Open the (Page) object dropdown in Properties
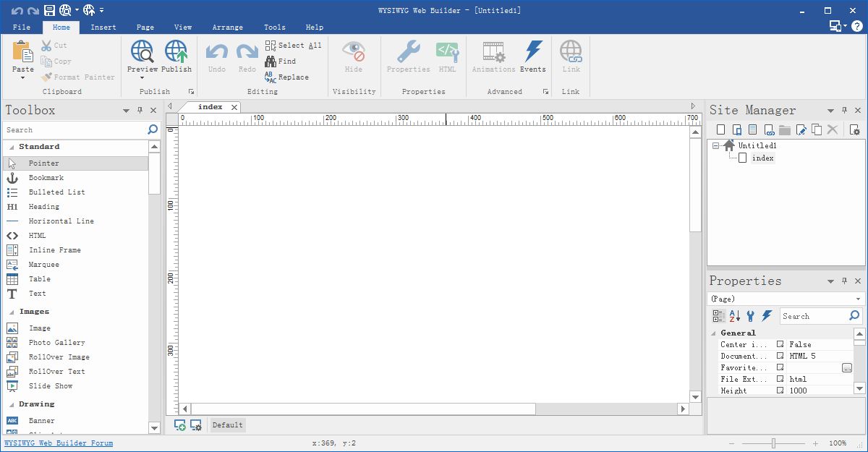This screenshot has height=452, width=868. [859, 299]
